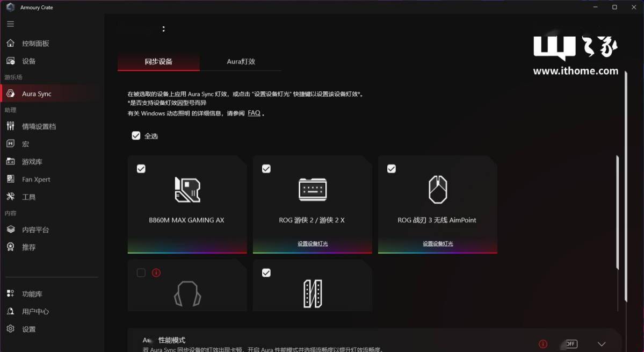The height and width of the screenshot is (352, 644).
Task: Uncheck the B860M MAX GAMING AX checkbox
Action: click(x=141, y=168)
